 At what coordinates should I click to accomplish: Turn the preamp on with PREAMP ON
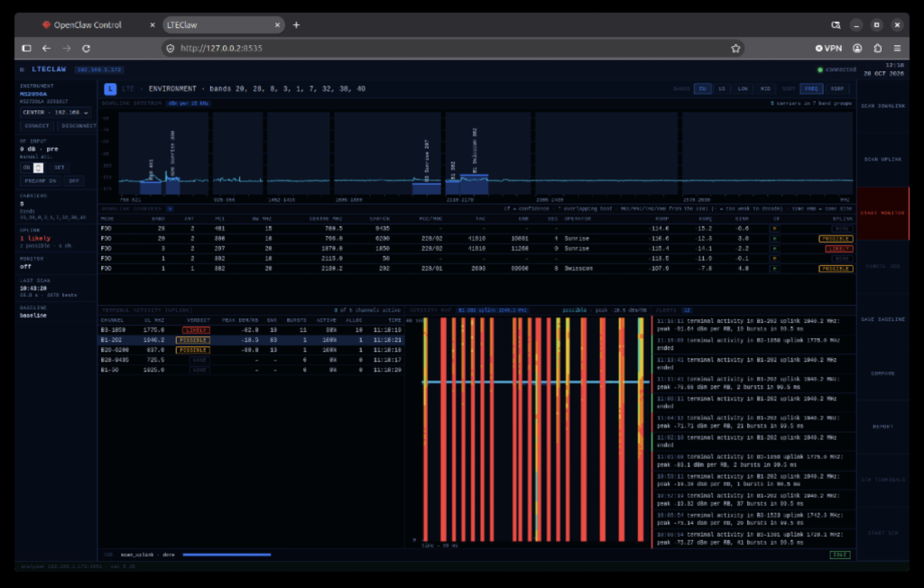tap(40, 181)
